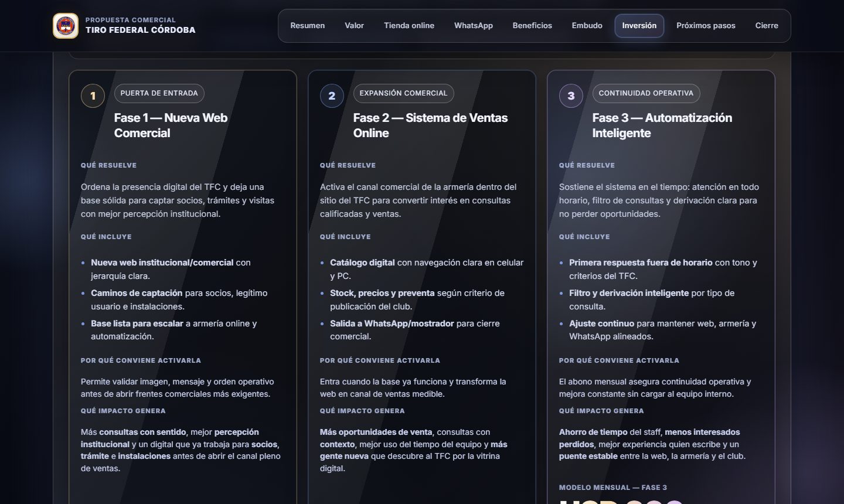Click the Tiro Federal Córdoba logo icon
Image resolution: width=844 pixels, height=504 pixels.
[66, 26]
